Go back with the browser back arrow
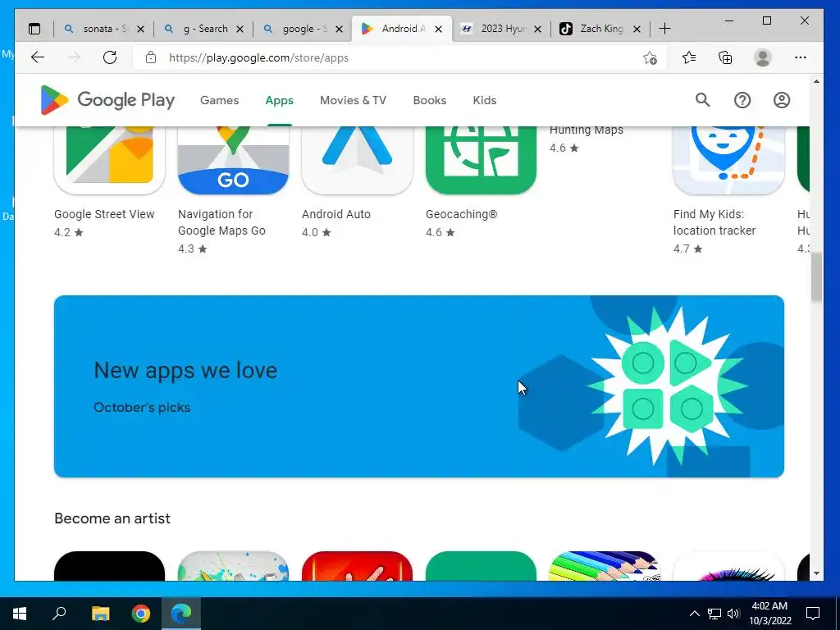Screen dimensions: 840x630 click(x=38, y=57)
